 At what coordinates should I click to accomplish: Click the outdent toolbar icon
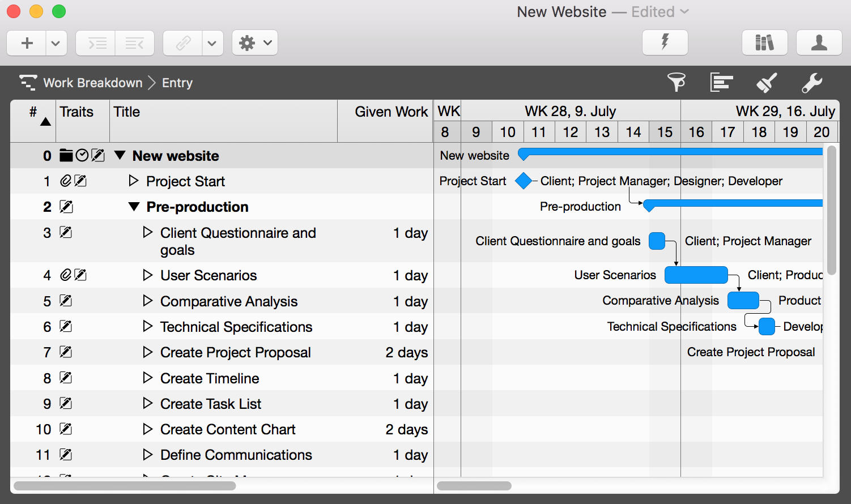point(135,43)
